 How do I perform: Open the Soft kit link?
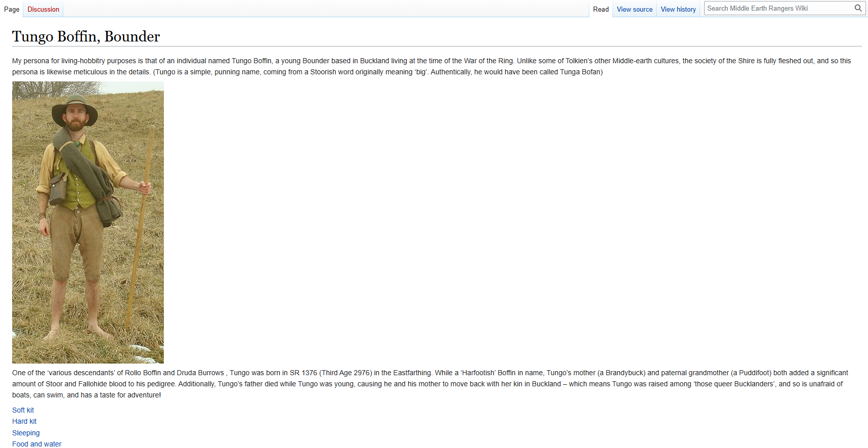tap(23, 410)
